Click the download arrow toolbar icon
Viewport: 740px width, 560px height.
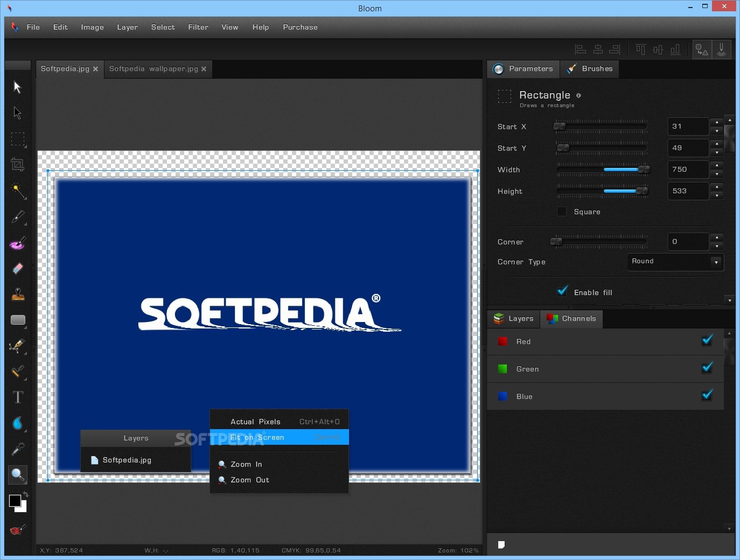coord(721,50)
